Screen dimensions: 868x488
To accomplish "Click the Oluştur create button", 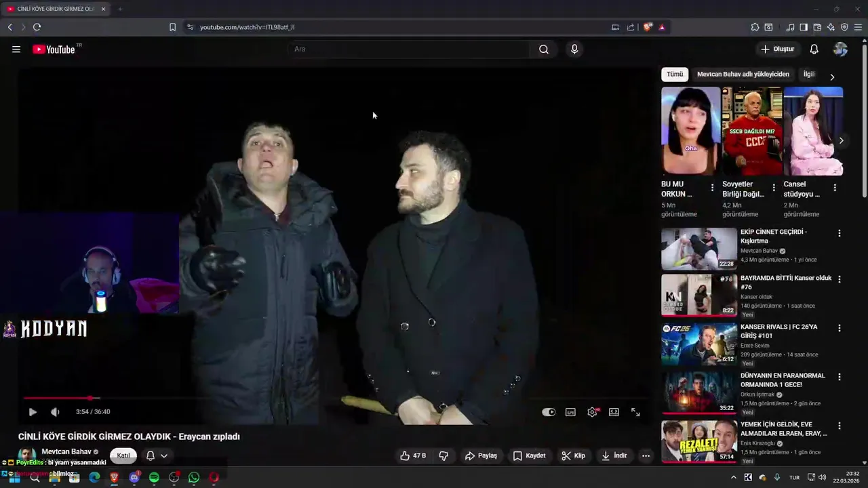I will [777, 49].
